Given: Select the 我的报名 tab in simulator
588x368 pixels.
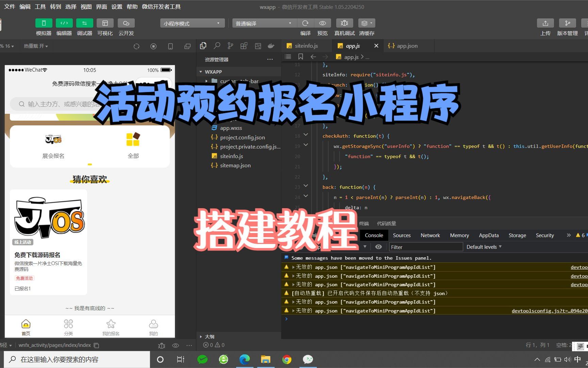Looking at the screenshot, I should 111,327.
